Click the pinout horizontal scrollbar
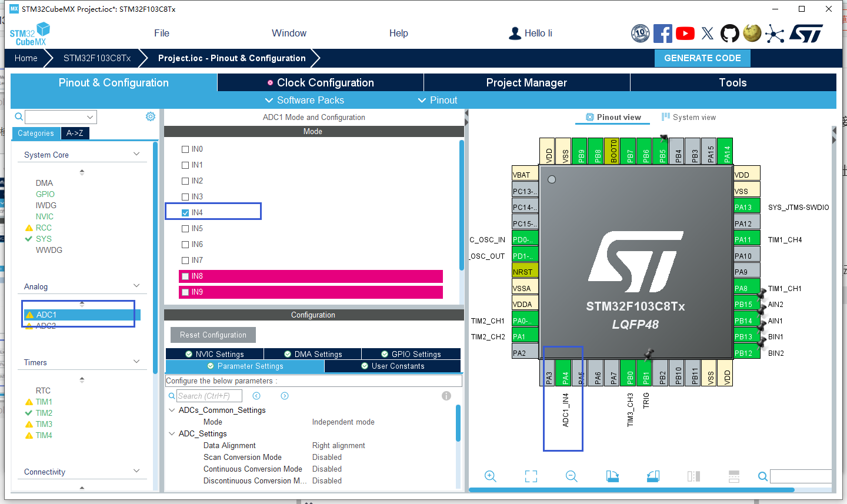The height and width of the screenshot is (504, 847). click(632, 489)
